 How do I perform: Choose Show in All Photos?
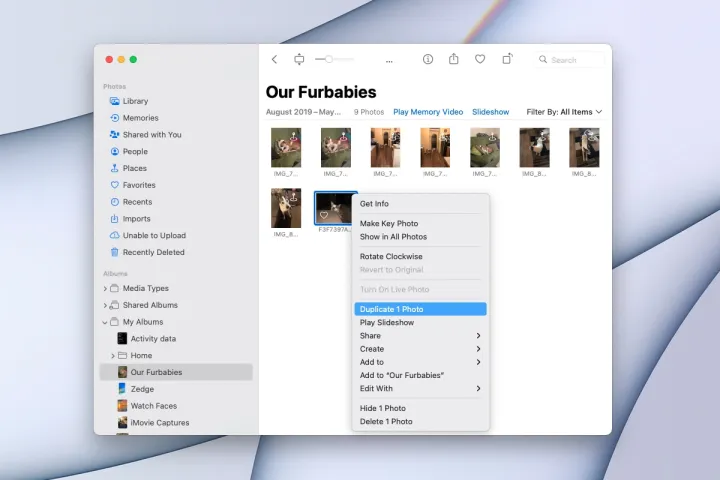420,237
